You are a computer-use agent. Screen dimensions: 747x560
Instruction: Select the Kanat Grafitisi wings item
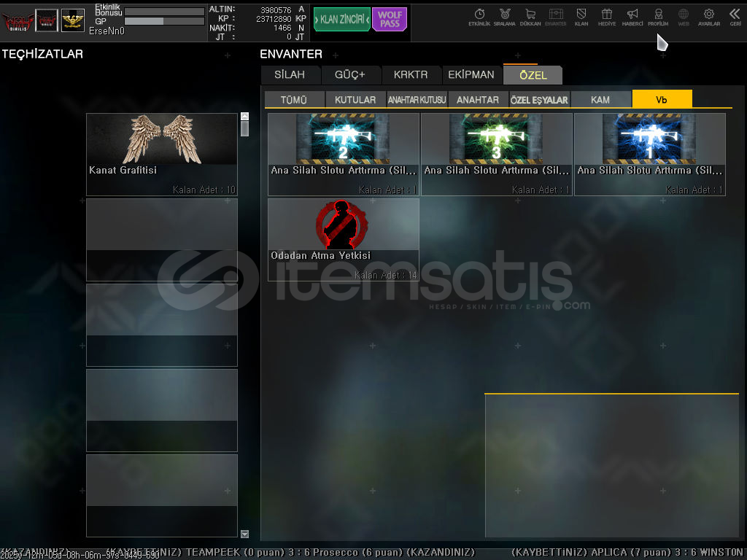pos(162,154)
